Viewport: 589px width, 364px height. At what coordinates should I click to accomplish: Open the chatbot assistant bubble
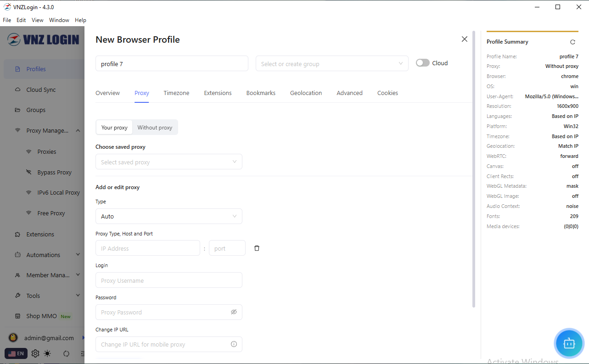coord(569,343)
